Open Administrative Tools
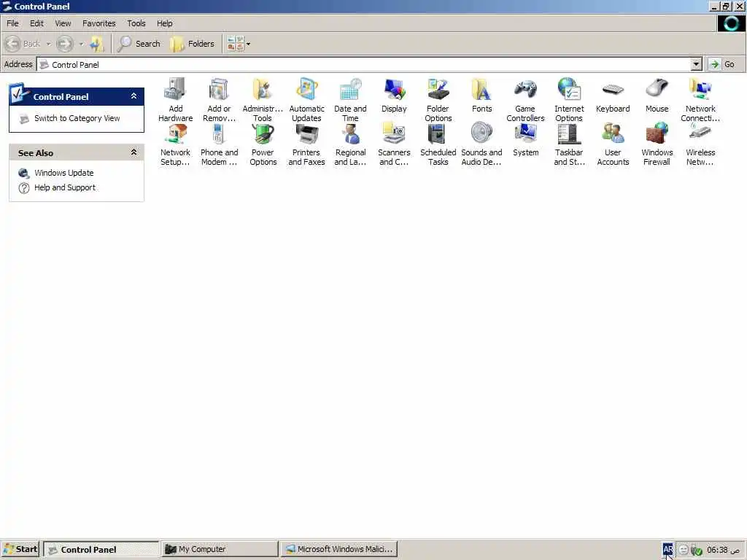Screen dimensions: 747x560 (x=263, y=99)
